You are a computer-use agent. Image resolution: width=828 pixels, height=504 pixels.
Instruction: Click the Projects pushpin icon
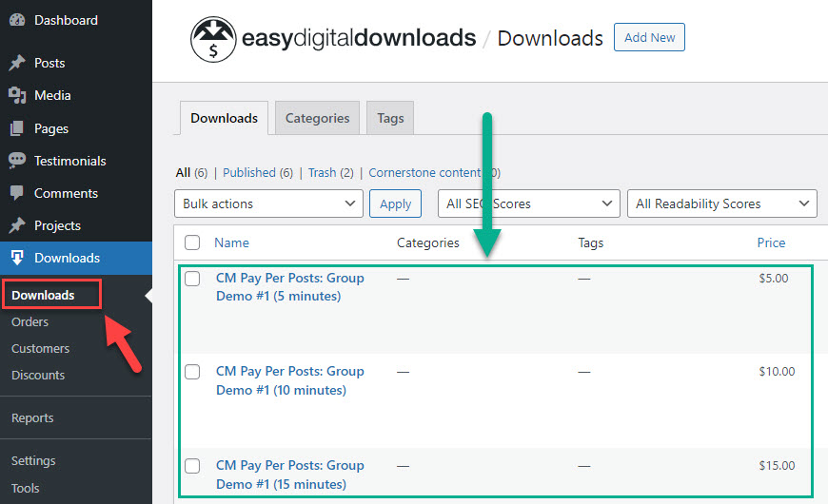click(x=17, y=225)
